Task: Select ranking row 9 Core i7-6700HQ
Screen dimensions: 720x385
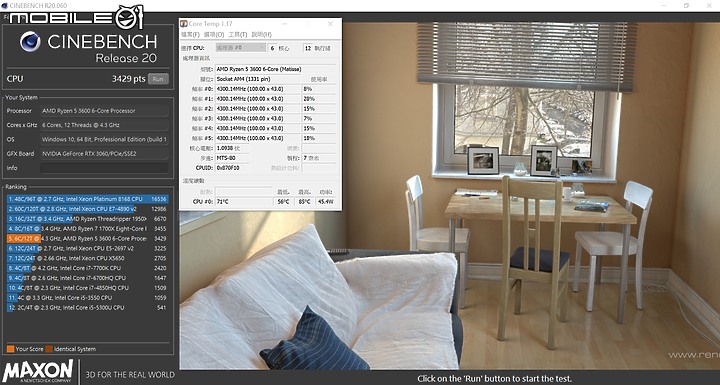Action: tap(87, 278)
